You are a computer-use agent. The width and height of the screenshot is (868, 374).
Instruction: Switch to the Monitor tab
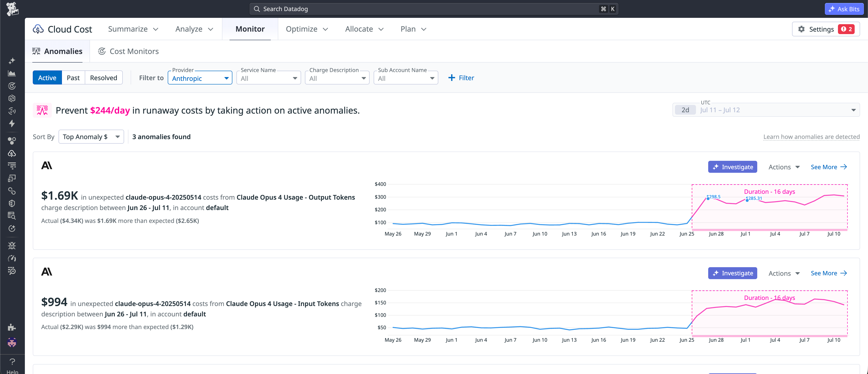click(250, 29)
